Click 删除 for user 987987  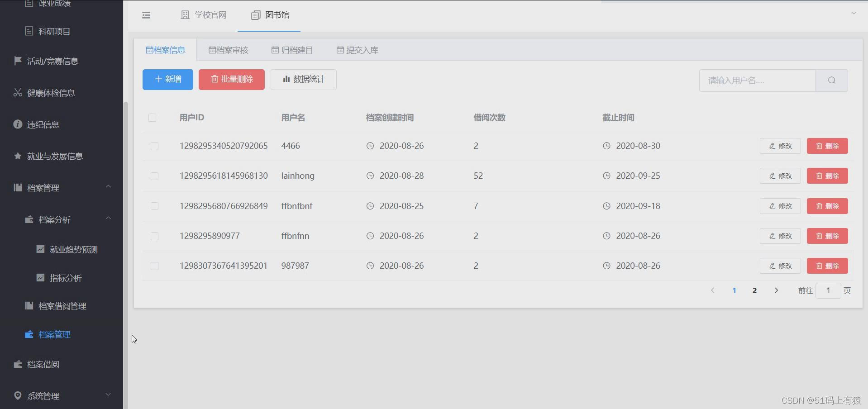pyautogui.click(x=827, y=266)
